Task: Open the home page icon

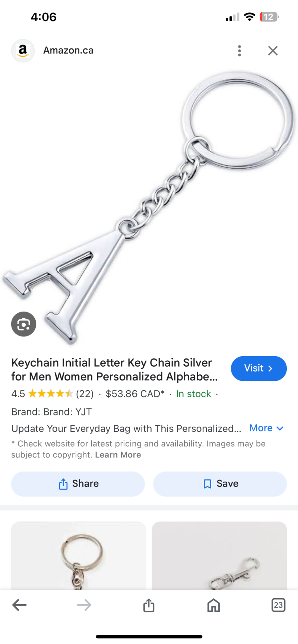Action: (213, 605)
